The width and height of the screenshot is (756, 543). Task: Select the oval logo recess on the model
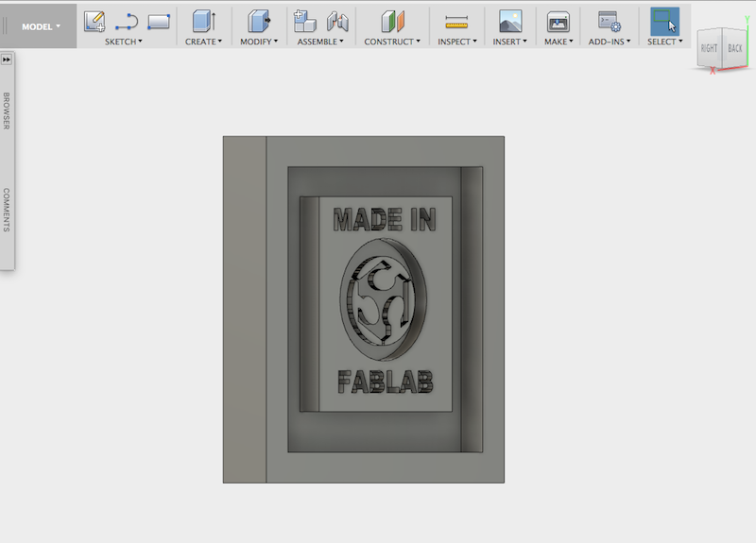tap(383, 298)
